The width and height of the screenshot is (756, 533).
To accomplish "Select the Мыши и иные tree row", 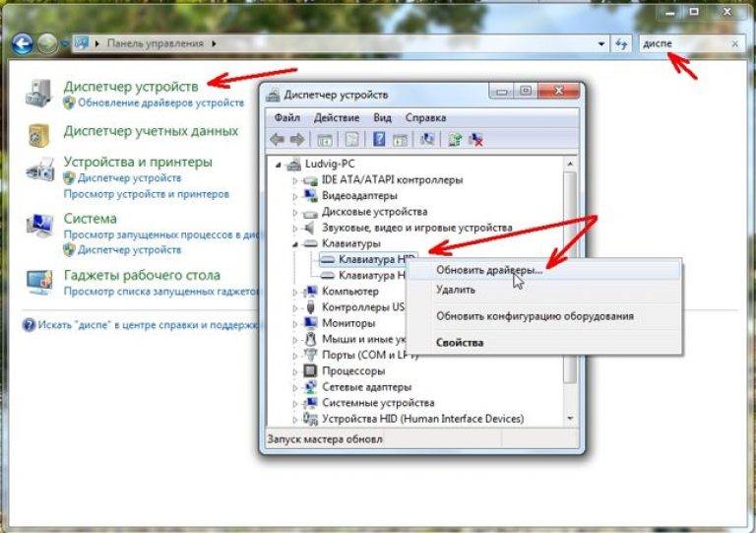I will coord(355,340).
